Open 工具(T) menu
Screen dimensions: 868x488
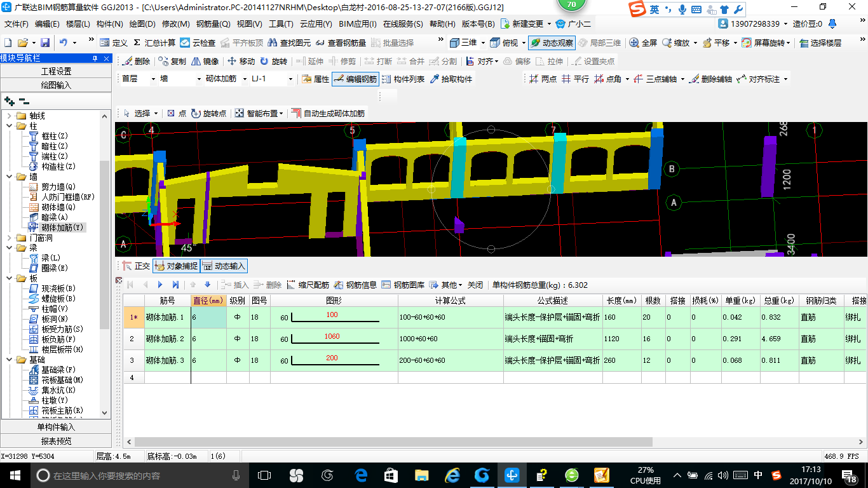point(281,24)
